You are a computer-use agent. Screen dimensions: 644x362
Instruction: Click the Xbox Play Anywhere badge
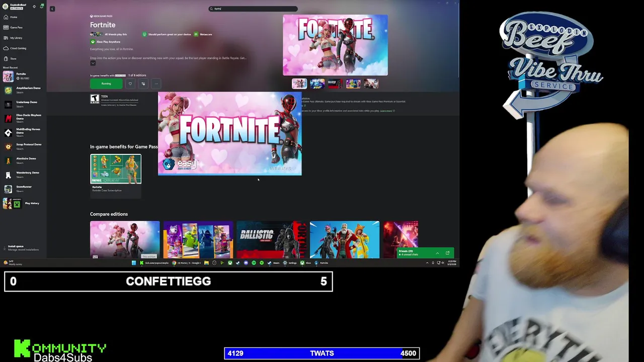click(105, 42)
